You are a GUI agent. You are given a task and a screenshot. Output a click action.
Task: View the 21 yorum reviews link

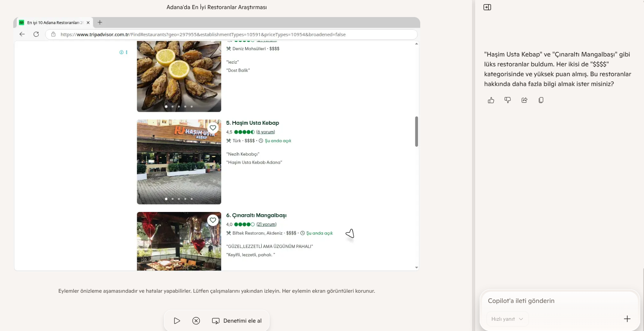pos(267,224)
